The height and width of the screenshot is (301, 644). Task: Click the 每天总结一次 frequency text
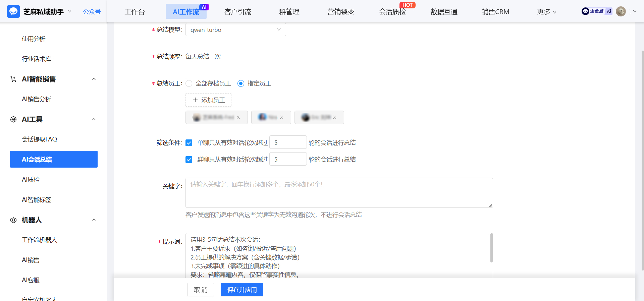(x=203, y=57)
